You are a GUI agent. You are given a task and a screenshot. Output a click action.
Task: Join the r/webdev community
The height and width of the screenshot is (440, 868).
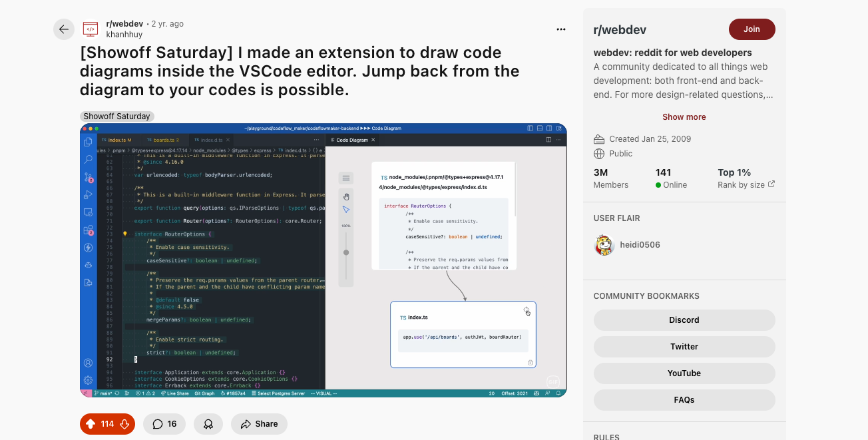pyautogui.click(x=752, y=29)
